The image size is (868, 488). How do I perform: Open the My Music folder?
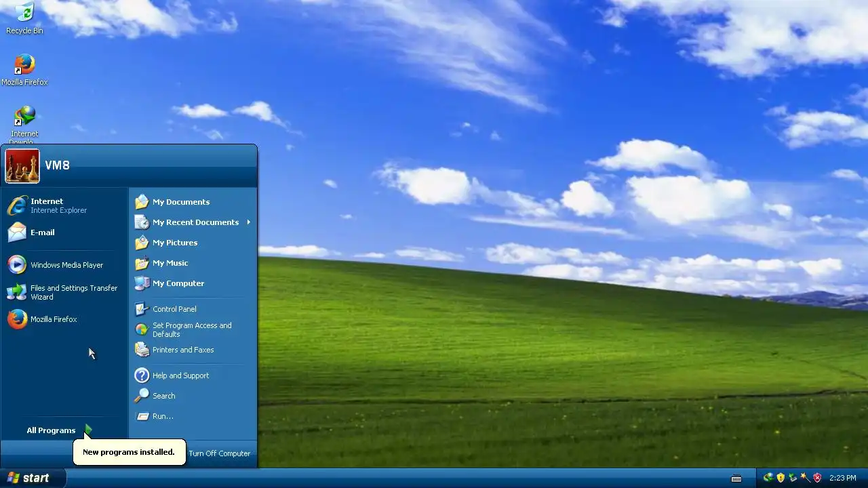[193, 263]
